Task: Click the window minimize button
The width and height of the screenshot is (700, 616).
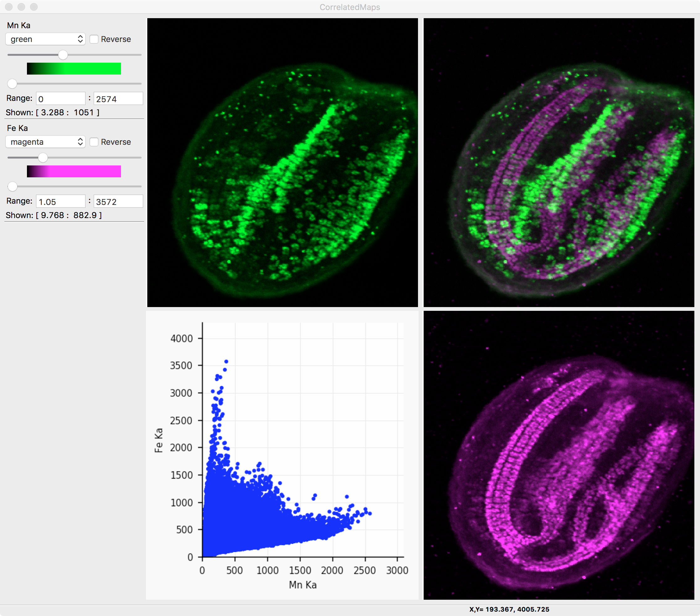Action: (21, 7)
